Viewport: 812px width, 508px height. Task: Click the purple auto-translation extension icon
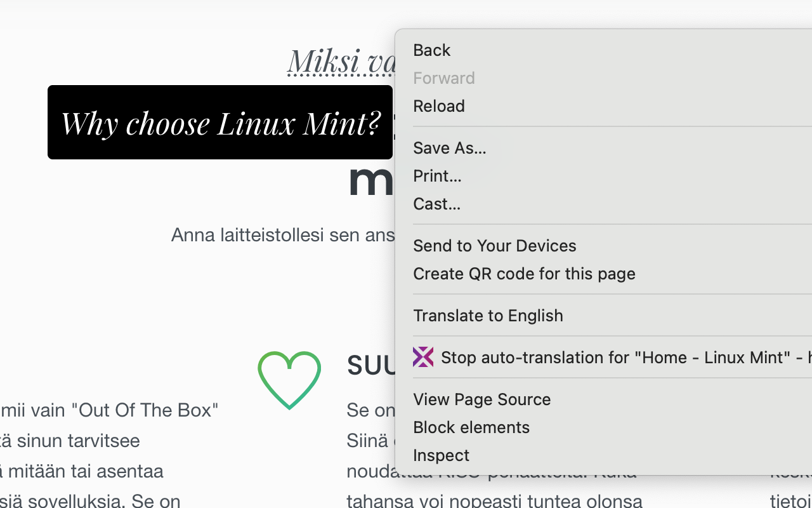(423, 357)
